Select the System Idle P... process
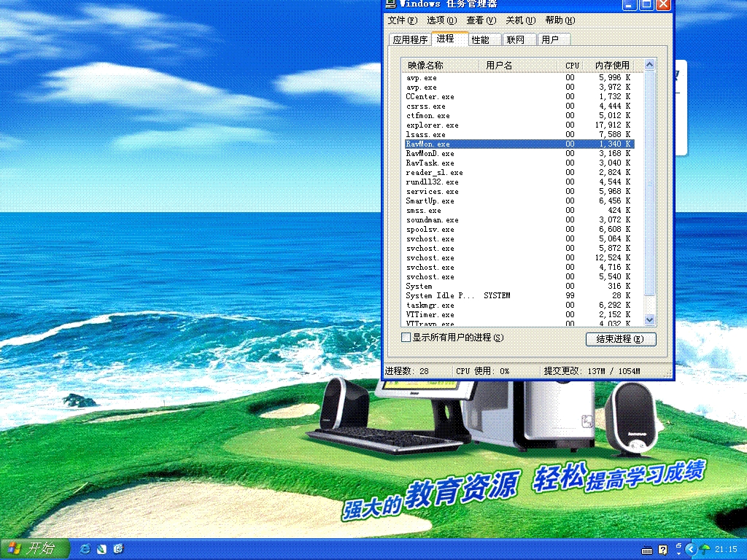Screen dimensions: 747x560 coord(519,296)
